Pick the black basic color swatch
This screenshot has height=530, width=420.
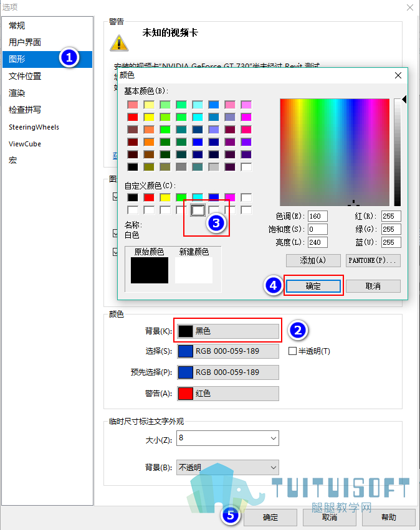[x=133, y=167]
